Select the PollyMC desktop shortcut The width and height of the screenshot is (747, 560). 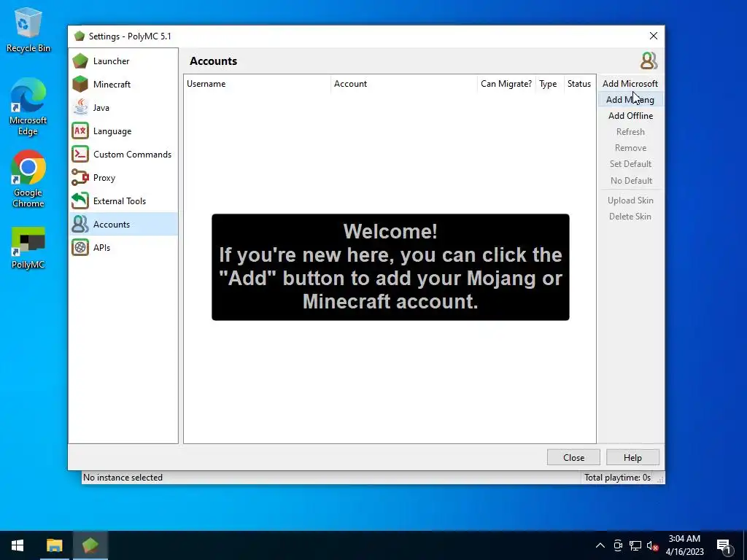coord(28,248)
